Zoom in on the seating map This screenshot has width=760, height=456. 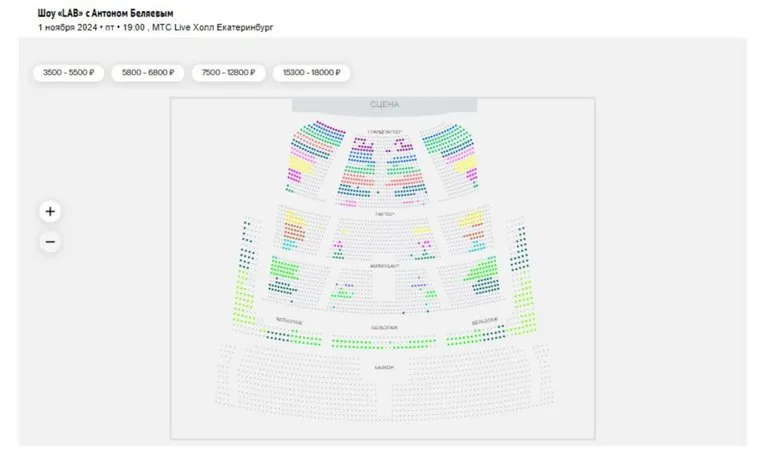tap(50, 212)
